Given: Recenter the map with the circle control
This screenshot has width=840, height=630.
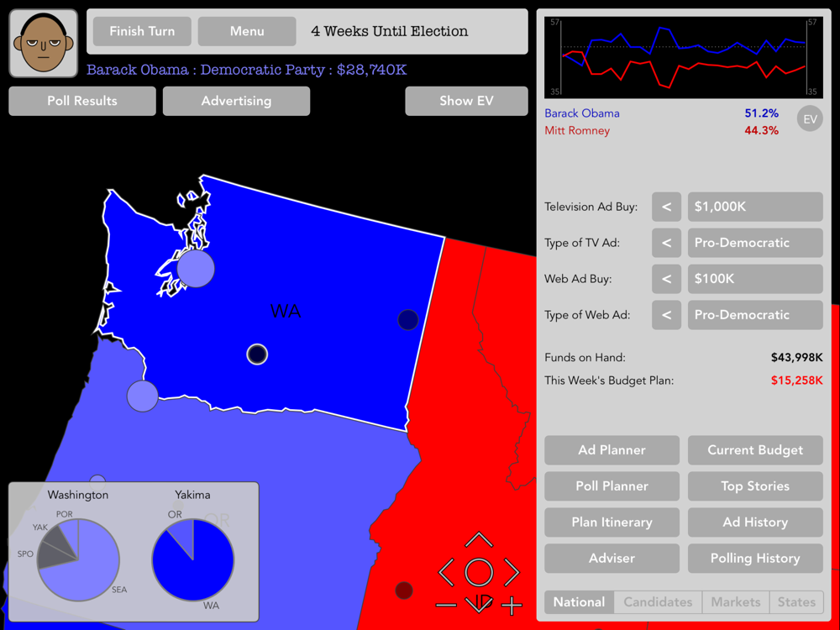Looking at the screenshot, I should pos(479,572).
